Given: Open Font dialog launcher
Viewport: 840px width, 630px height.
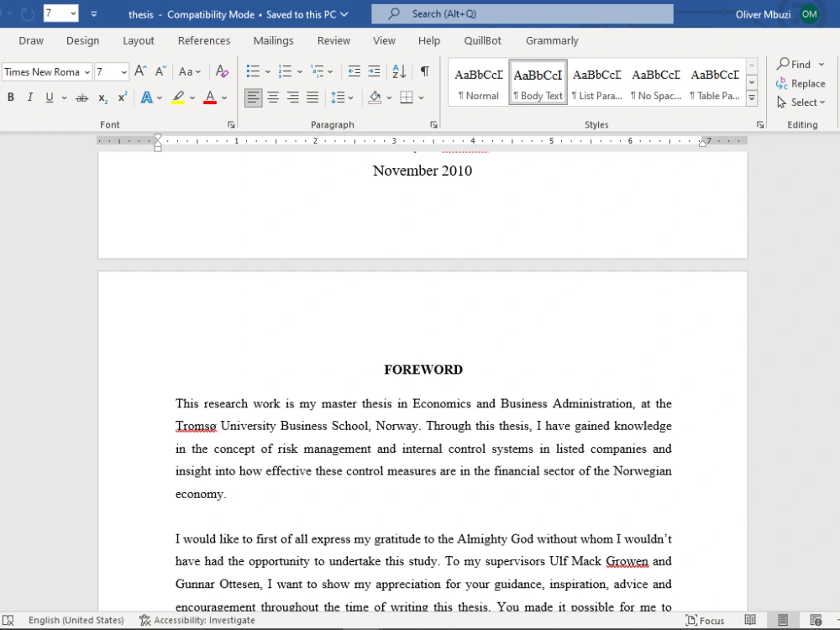Looking at the screenshot, I should pyautogui.click(x=231, y=125).
